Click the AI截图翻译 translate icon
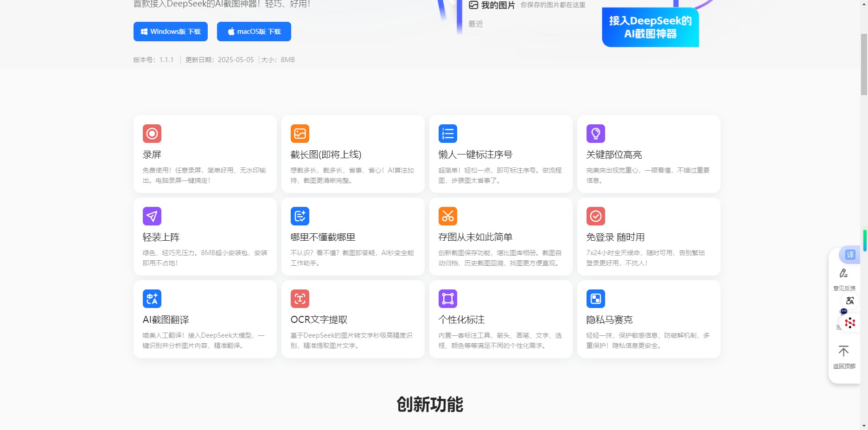This screenshot has width=868, height=430. 152,299
